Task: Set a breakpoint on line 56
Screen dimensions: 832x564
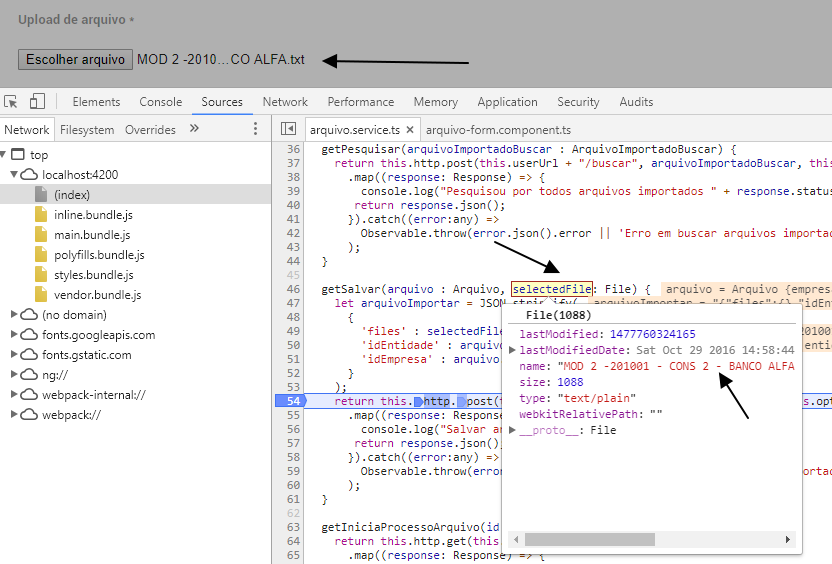Action: tap(293, 429)
